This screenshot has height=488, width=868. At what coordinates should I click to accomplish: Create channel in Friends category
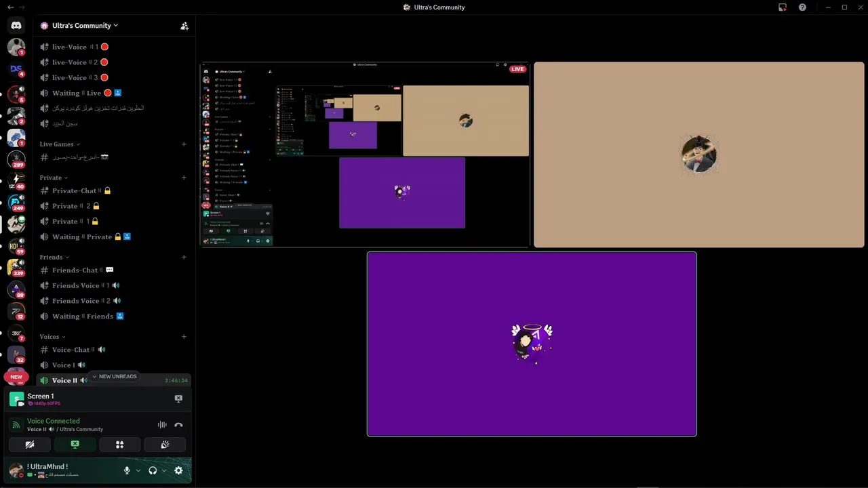[x=184, y=257]
